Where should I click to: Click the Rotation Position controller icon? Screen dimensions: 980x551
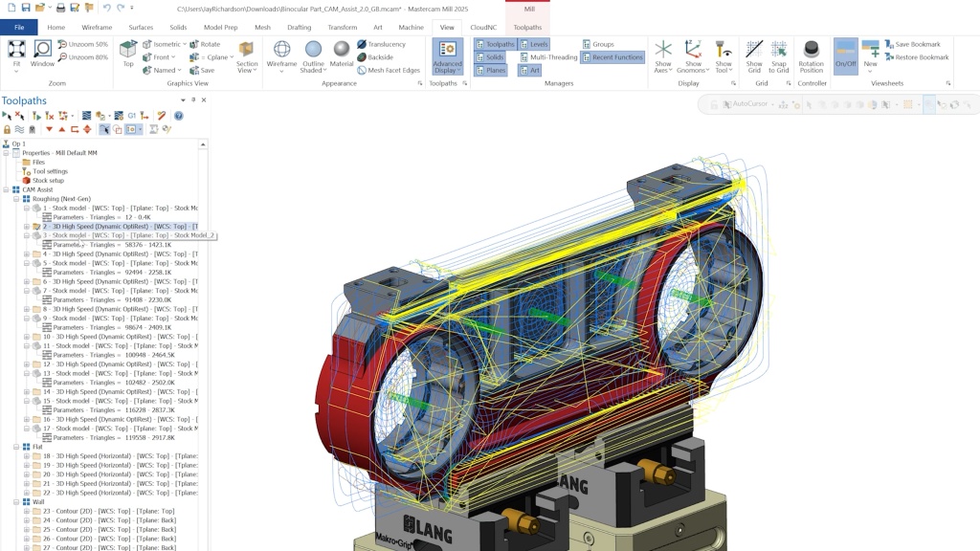[x=811, y=54]
